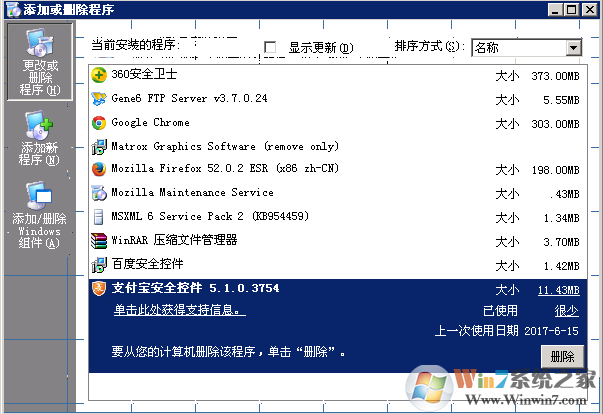Image resolution: width=603 pixels, height=414 pixels.
Task: Click the removal instruction text 要从您的计算机删除该程序
Action: [x=228, y=352]
